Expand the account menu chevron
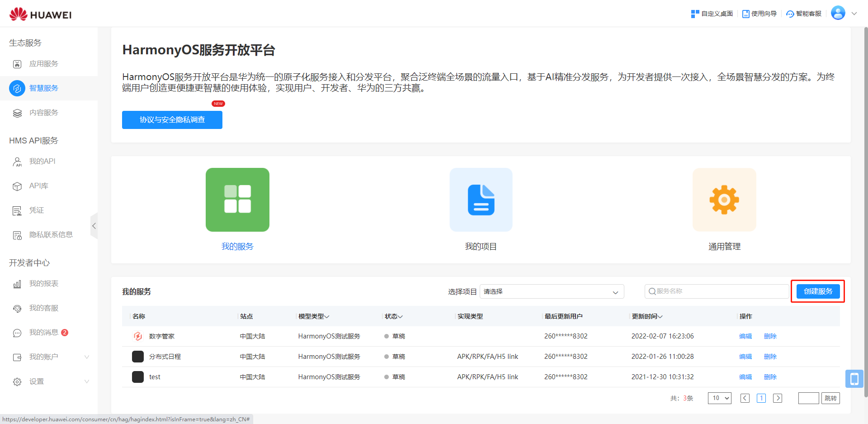 pyautogui.click(x=854, y=14)
